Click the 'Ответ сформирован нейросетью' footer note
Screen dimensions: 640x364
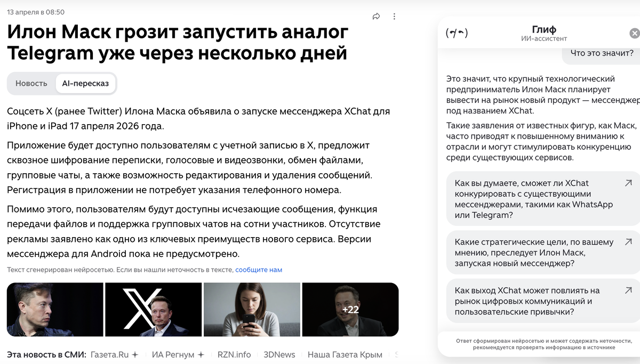[544, 344]
